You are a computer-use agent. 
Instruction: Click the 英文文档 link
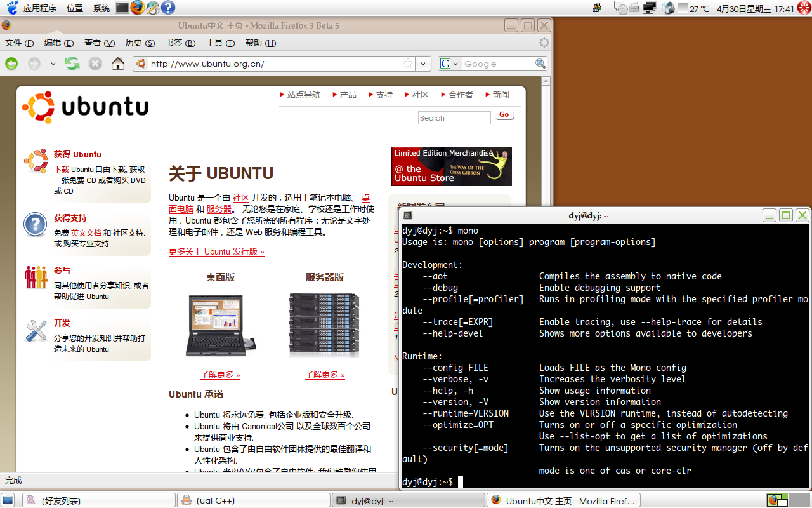pyautogui.click(x=86, y=233)
